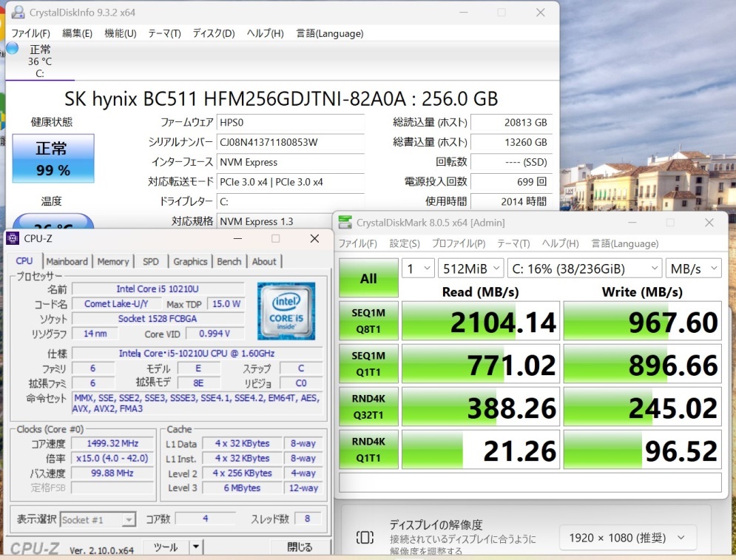Image resolution: width=736 pixels, height=560 pixels.
Task: Click the display resolution monitor icon
Action: coord(365,538)
